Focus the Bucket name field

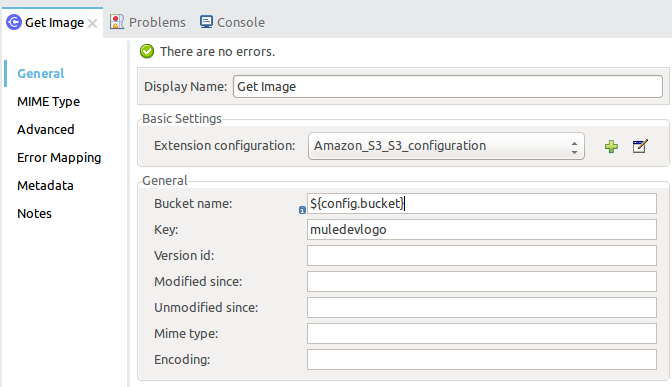coord(482,204)
